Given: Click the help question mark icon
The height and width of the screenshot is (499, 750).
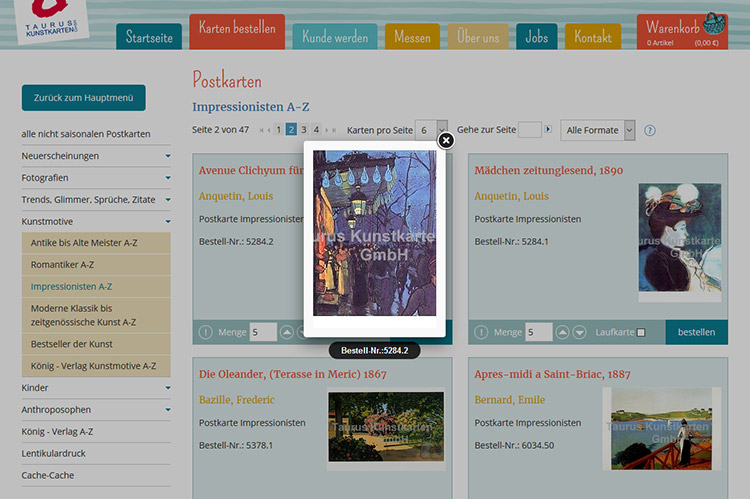Looking at the screenshot, I should (x=650, y=130).
